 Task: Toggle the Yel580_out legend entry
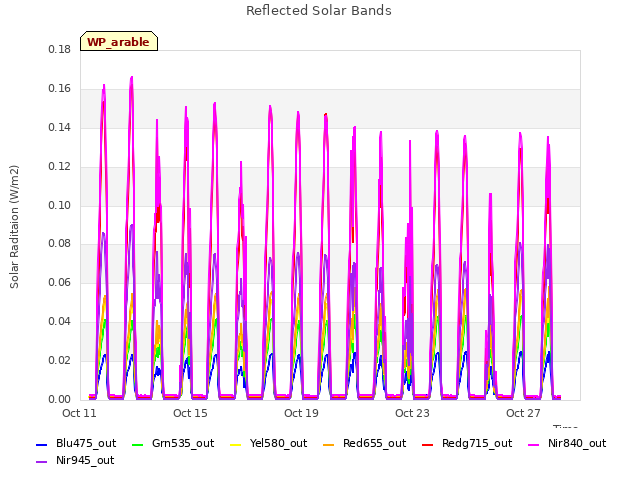click(269, 444)
